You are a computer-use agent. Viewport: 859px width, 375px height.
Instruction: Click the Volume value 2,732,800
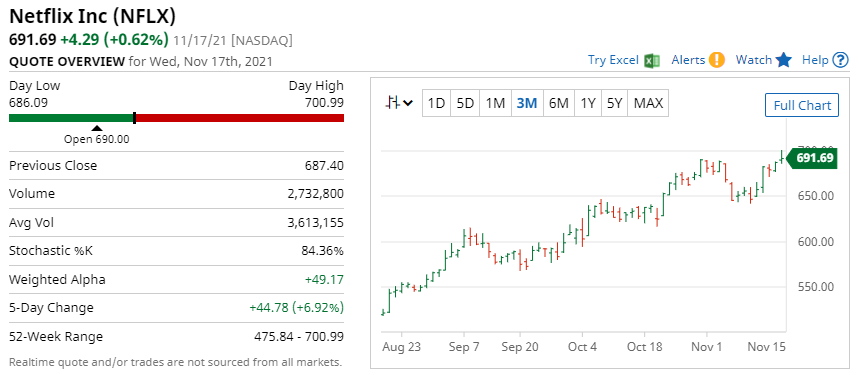pos(316,194)
